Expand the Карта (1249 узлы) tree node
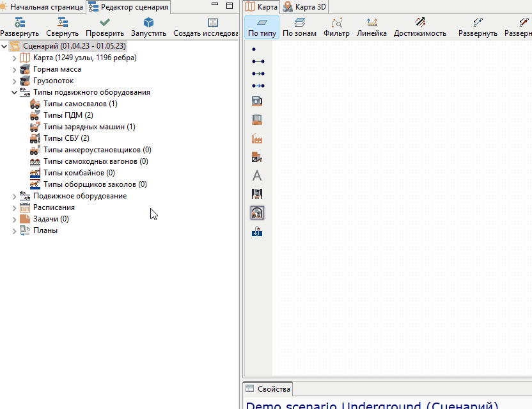 click(x=14, y=58)
